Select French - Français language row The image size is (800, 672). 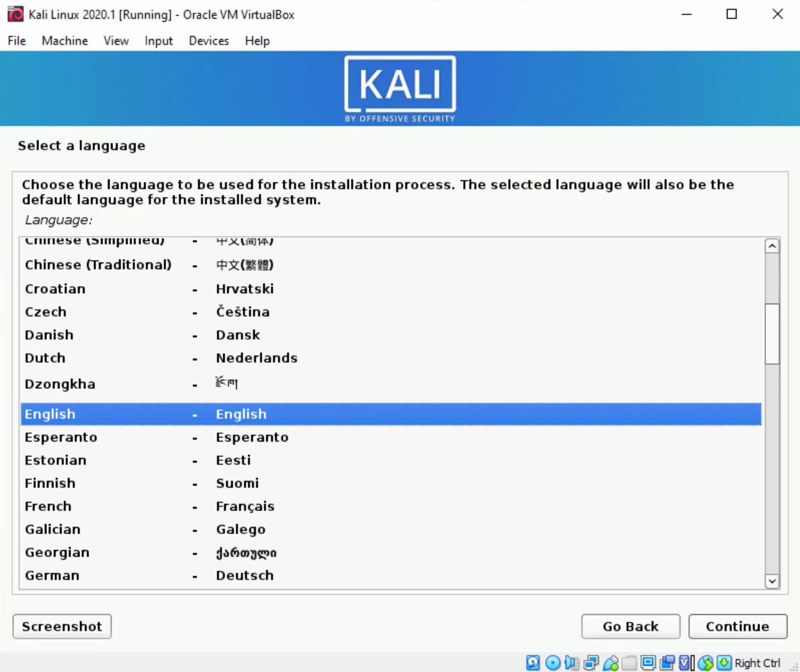pyautogui.click(x=391, y=506)
